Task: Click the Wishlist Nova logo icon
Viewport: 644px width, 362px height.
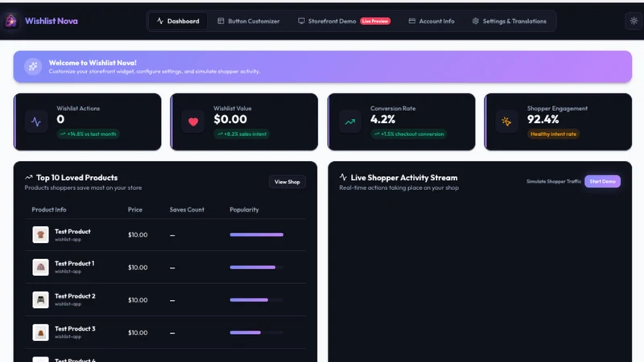Action: point(11,21)
